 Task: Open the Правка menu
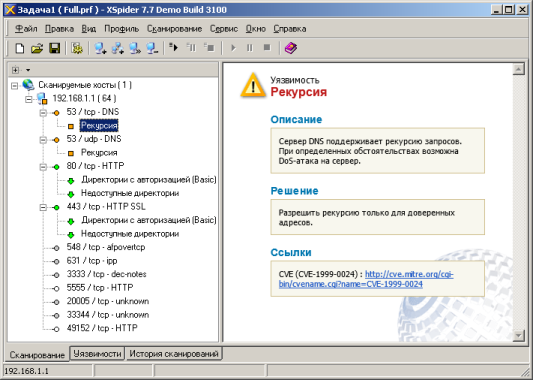pyautogui.click(x=59, y=29)
